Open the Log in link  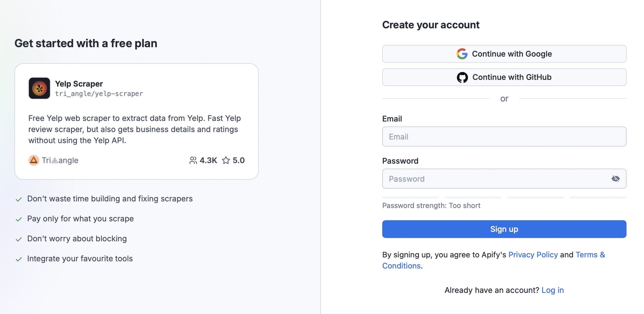[x=553, y=290]
